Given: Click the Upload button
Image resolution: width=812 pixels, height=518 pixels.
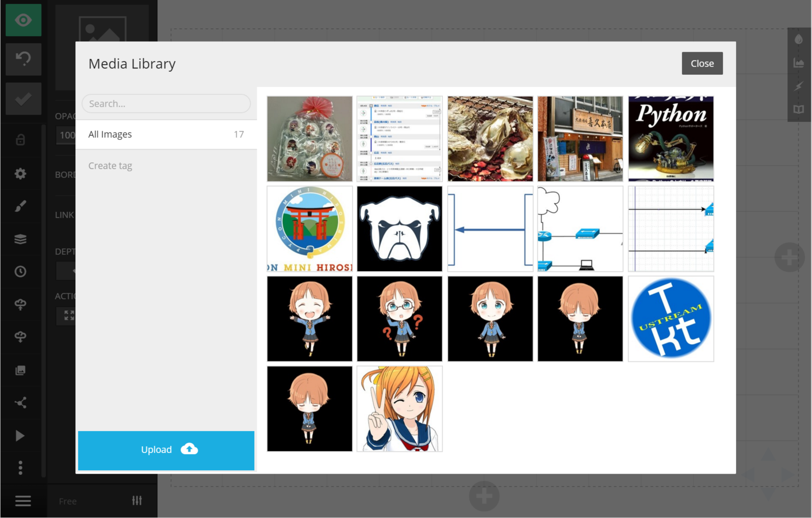Looking at the screenshot, I should (166, 450).
